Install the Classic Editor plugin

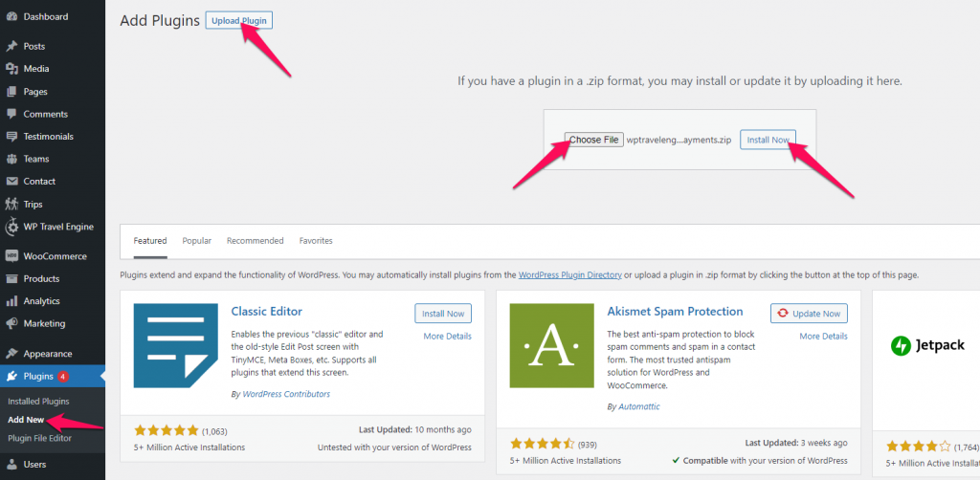(x=443, y=314)
